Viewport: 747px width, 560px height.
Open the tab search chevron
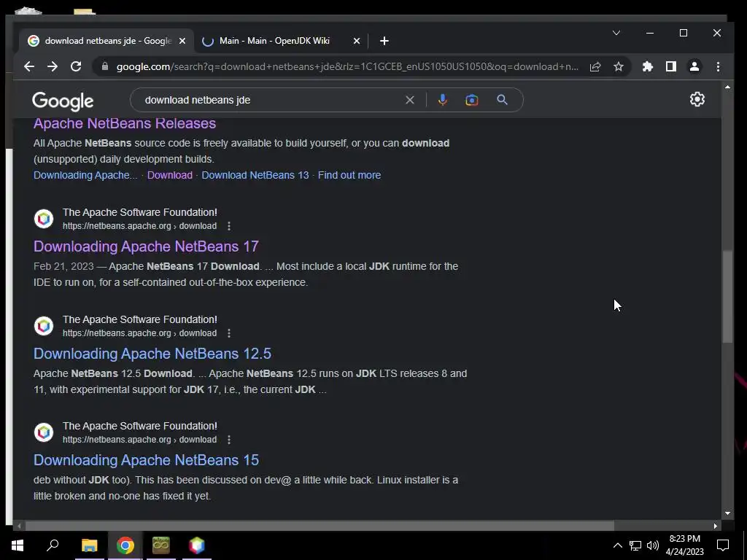616,33
